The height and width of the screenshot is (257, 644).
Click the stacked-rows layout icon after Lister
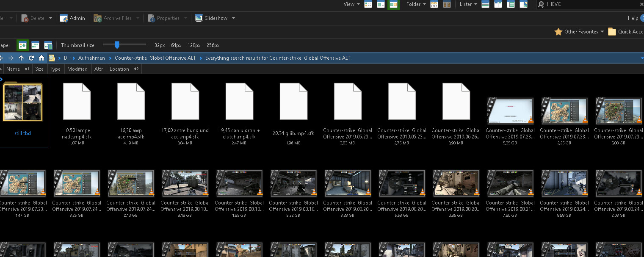pos(486,4)
